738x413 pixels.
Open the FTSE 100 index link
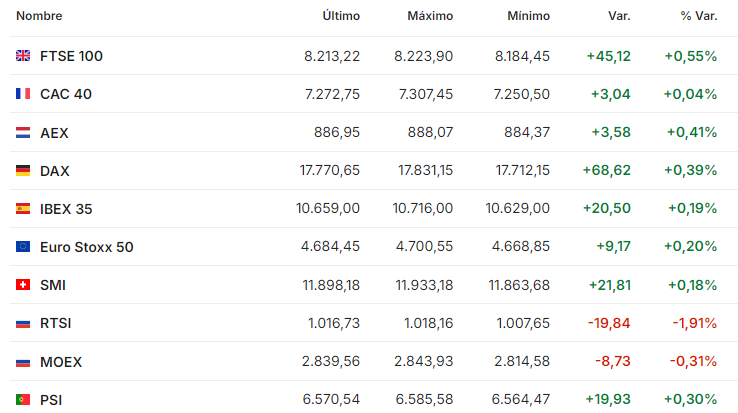[71, 56]
